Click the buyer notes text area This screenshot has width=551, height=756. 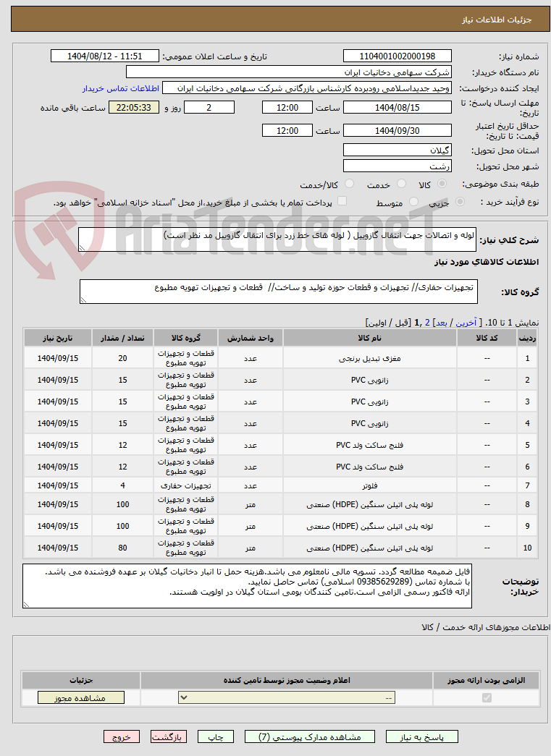point(247,586)
